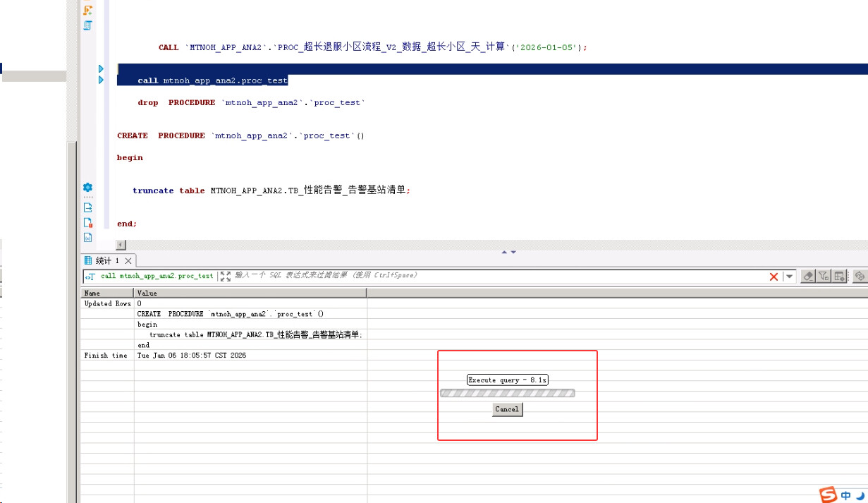The height and width of the screenshot is (503, 868).
Task: Click the variables panel icon in sidebar
Action: [87, 238]
